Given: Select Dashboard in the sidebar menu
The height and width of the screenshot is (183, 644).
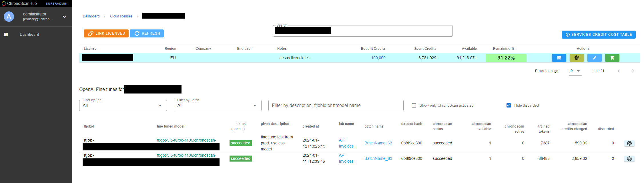Looking at the screenshot, I should pos(29,35).
